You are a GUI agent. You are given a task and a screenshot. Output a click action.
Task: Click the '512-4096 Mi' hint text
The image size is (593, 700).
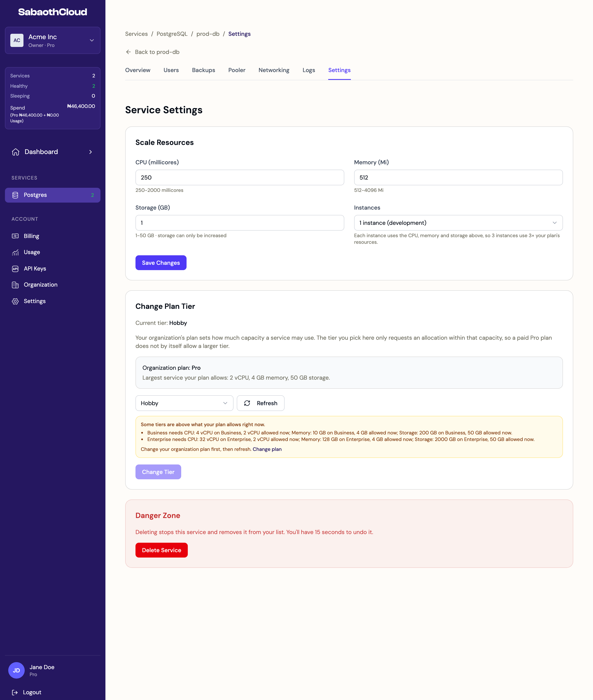pos(368,190)
